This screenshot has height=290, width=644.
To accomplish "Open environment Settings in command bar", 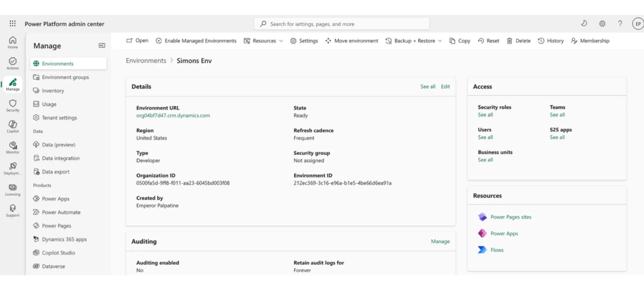I will point(304,41).
